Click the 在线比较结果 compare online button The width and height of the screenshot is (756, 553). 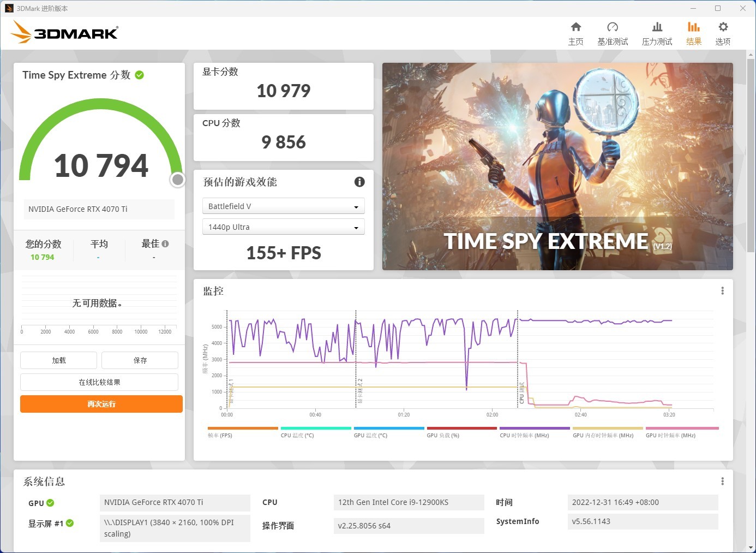click(99, 382)
